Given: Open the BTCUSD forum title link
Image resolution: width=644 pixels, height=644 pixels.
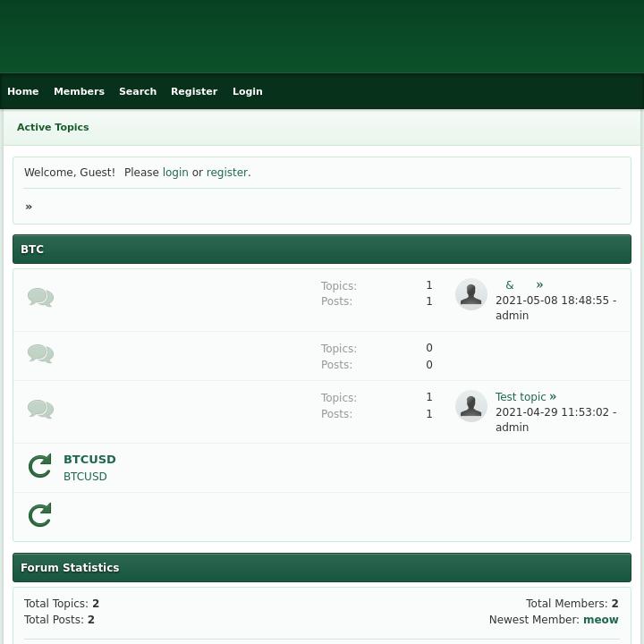Looking at the screenshot, I should click(89, 460).
